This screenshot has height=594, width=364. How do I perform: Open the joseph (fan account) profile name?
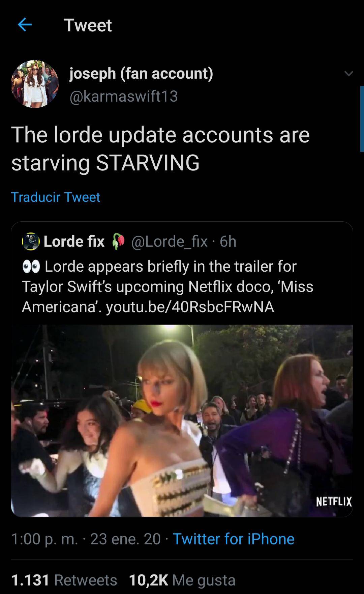(x=141, y=73)
